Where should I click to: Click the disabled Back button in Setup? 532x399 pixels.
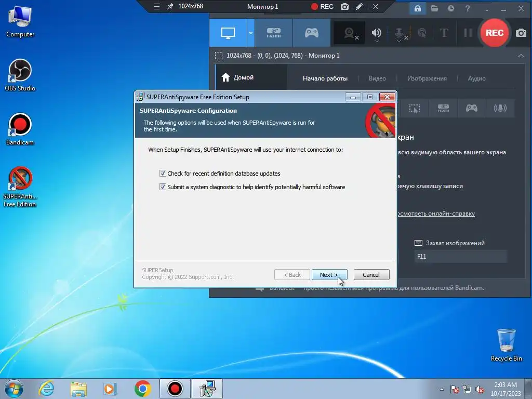(292, 275)
